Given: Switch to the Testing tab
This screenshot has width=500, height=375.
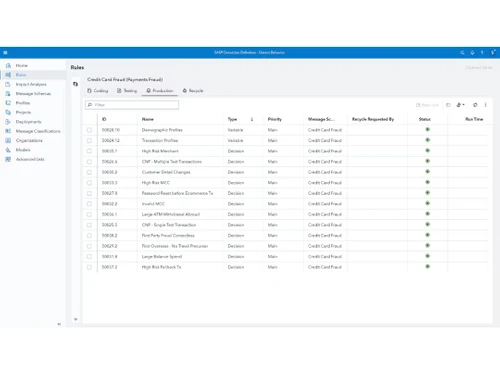Looking at the screenshot, I should pos(127,91).
